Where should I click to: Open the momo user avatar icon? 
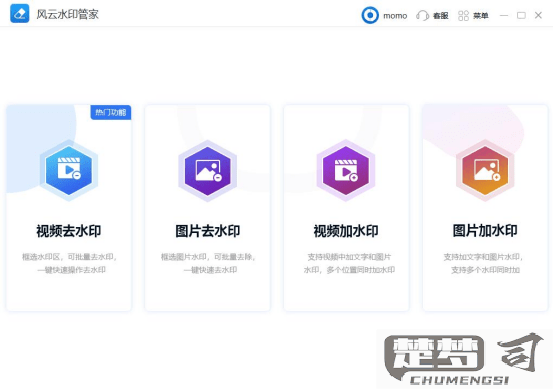coord(370,16)
